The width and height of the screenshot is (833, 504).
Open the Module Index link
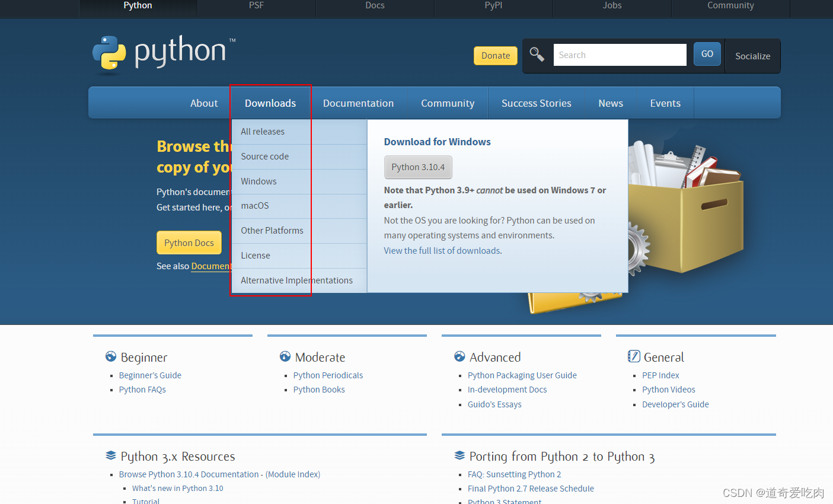[x=293, y=474]
